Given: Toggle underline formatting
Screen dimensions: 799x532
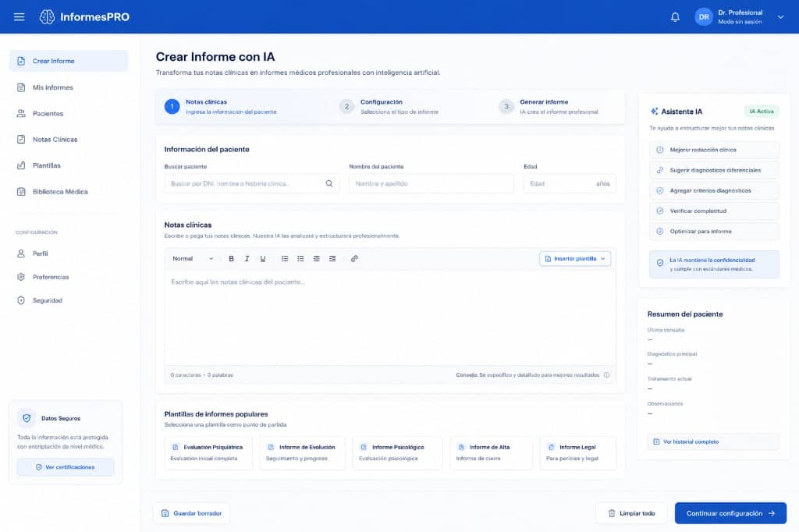Looking at the screenshot, I should pyautogui.click(x=263, y=258).
